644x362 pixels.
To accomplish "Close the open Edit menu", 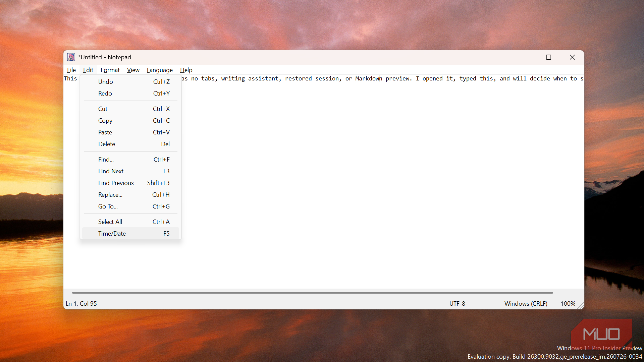I will coord(88,70).
